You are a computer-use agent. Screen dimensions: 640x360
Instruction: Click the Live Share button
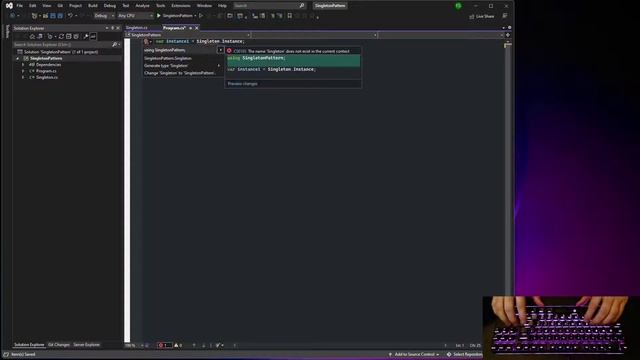(482, 16)
